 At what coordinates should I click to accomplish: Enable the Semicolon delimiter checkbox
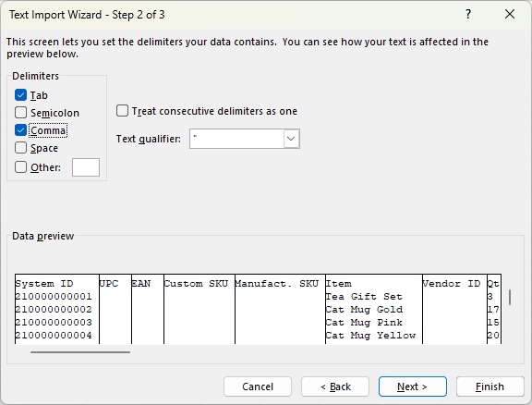point(20,113)
